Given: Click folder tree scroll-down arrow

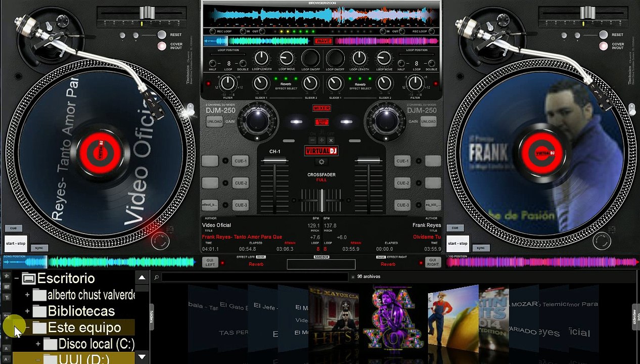Looking at the screenshot, I should click(142, 356).
